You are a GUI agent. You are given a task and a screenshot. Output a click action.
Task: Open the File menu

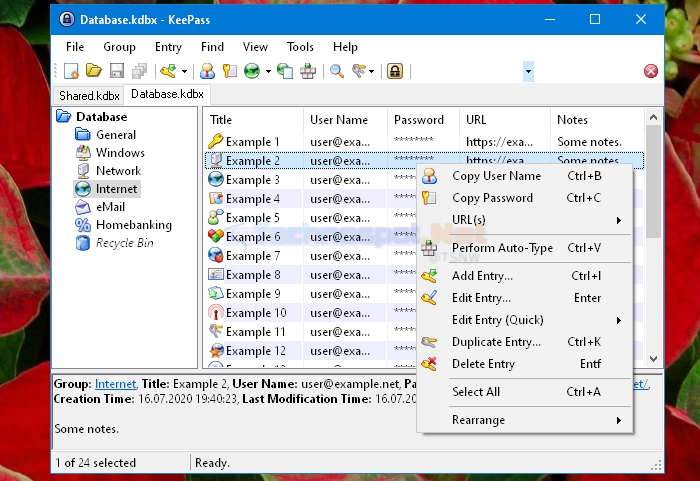(x=75, y=47)
